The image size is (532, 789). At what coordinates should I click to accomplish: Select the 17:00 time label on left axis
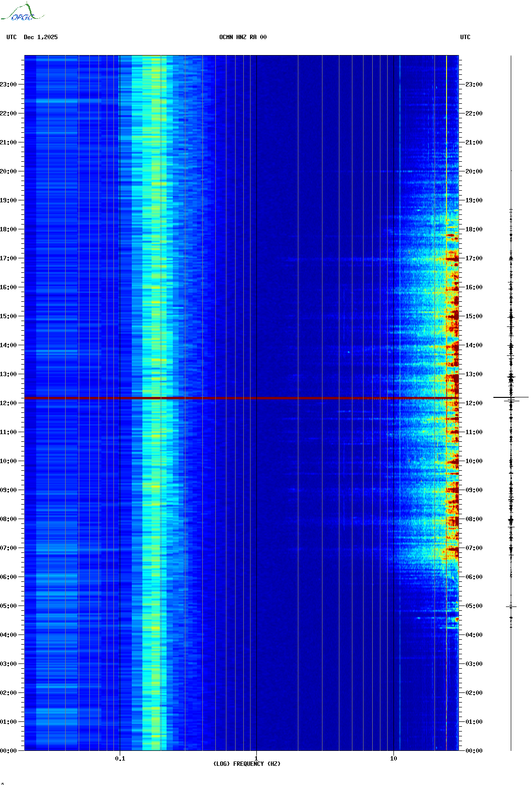(x=9, y=258)
